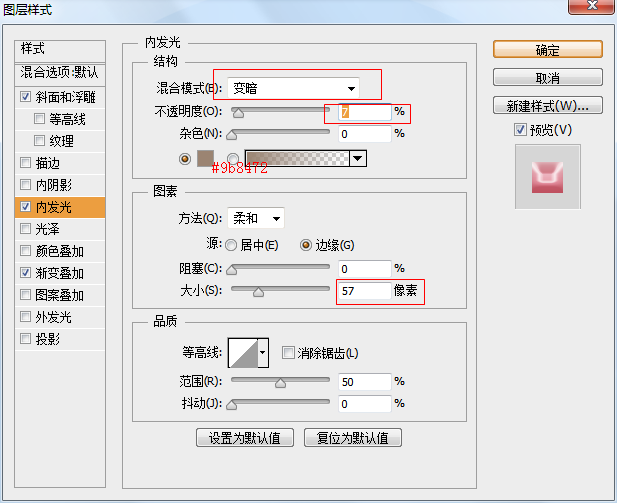
Task: Enable the 投影 checkbox
Action: click(26, 338)
